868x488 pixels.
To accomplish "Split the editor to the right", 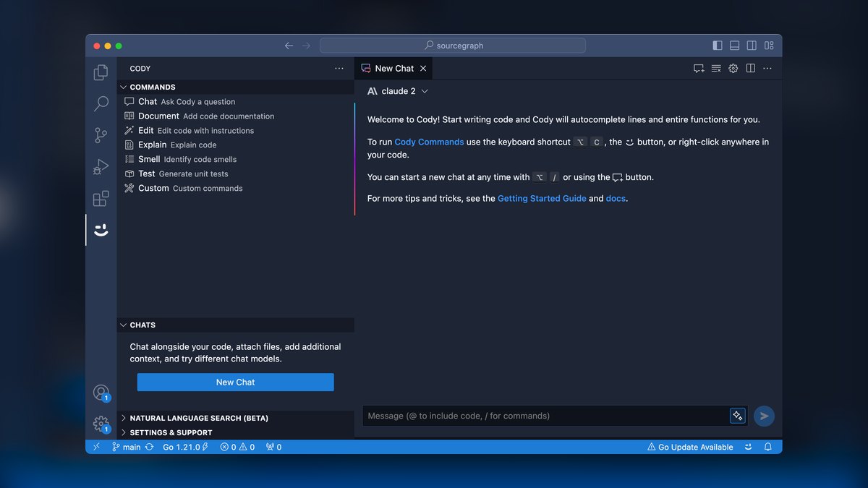I will click(751, 69).
